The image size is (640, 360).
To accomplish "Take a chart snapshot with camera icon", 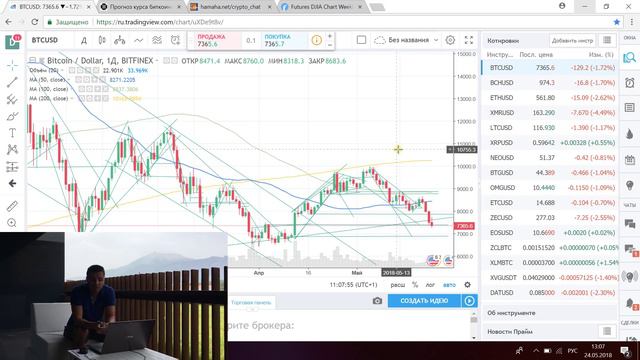I will coord(377,301).
